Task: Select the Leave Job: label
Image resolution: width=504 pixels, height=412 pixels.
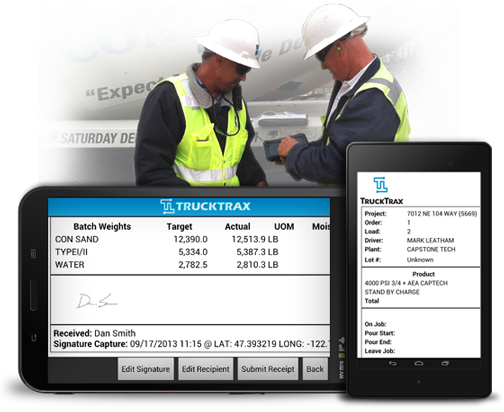Action: pyautogui.click(x=380, y=351)
